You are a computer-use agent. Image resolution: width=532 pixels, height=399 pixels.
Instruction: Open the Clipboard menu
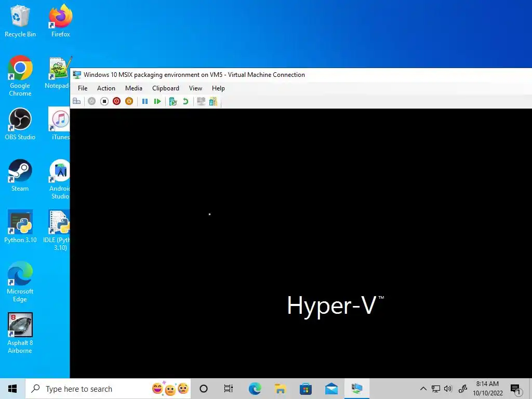166,88
